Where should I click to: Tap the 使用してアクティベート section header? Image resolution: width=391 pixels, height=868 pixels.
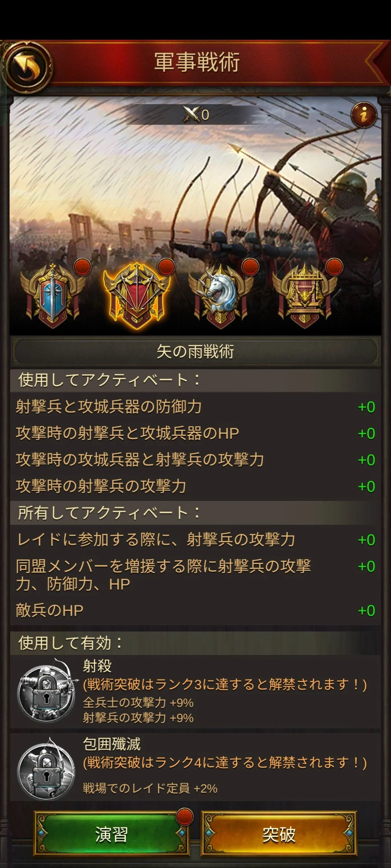pyautogui.click(x=195, y=380)
